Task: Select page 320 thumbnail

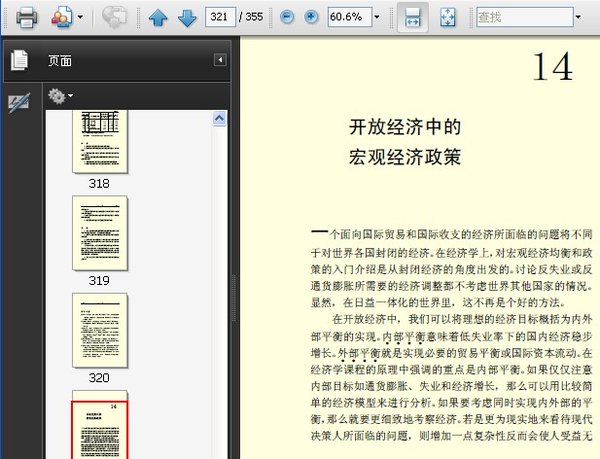Action: 99,331
